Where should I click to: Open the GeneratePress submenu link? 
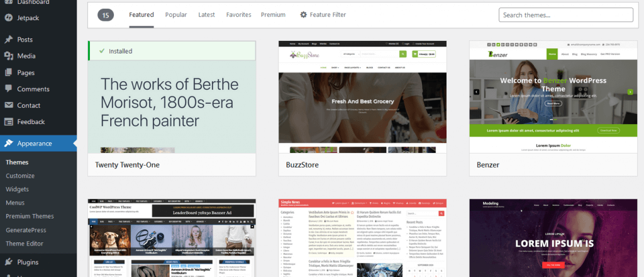[x=26, y=230]
